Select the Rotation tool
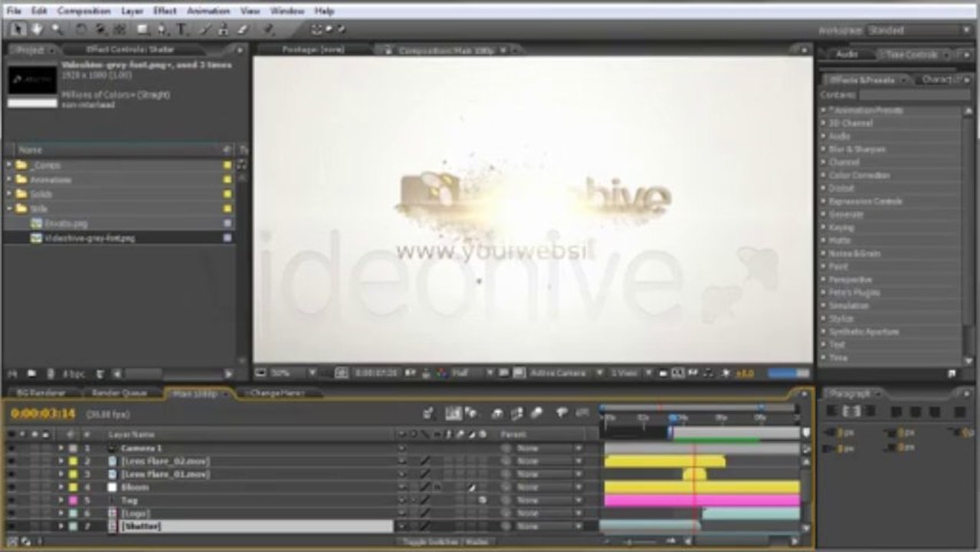 [x=81, y=29]
